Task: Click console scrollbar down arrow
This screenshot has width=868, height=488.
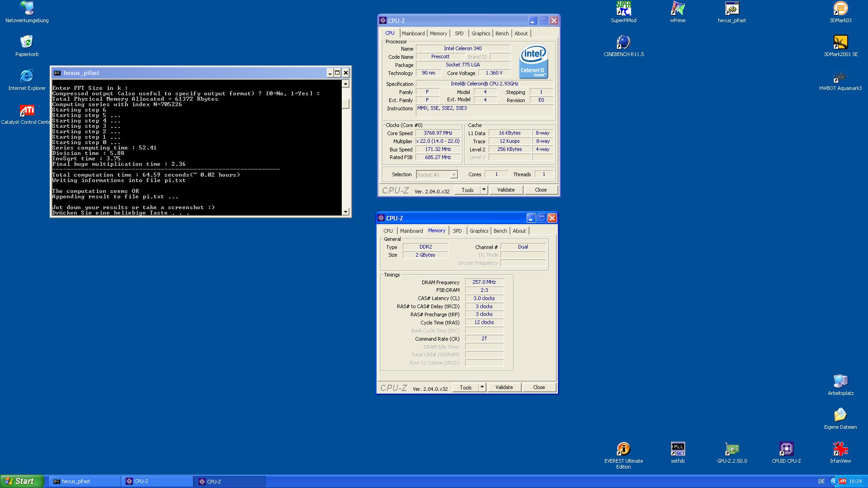Action: [x=345, y=211]
